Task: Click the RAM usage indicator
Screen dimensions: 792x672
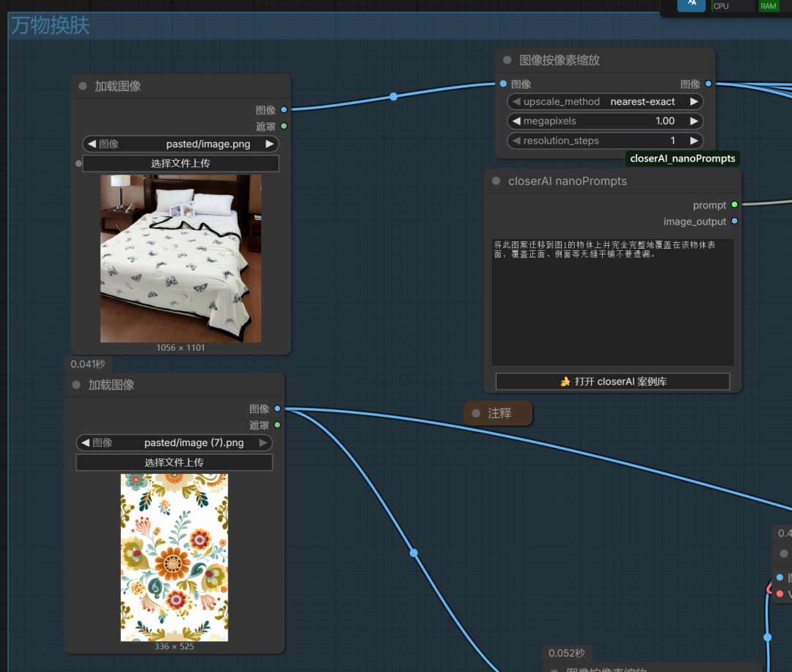Action: pyautogui.click(x=768, y=6)
